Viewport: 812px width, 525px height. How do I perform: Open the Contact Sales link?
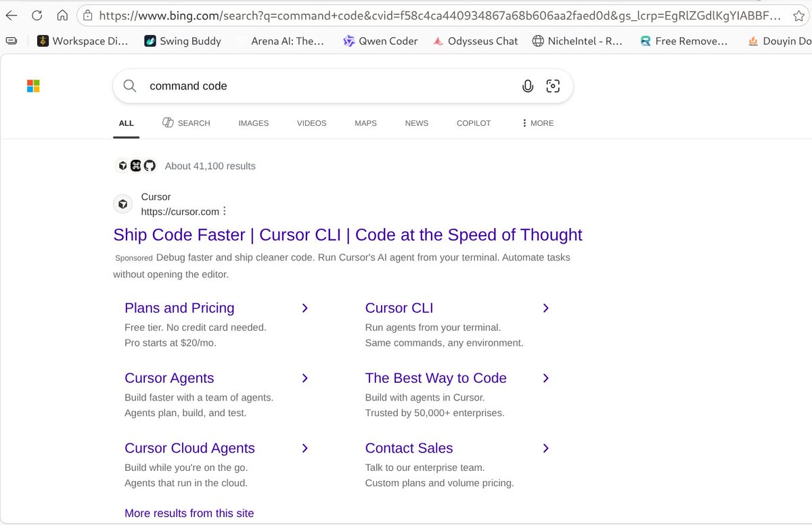[x=409, y=448]
